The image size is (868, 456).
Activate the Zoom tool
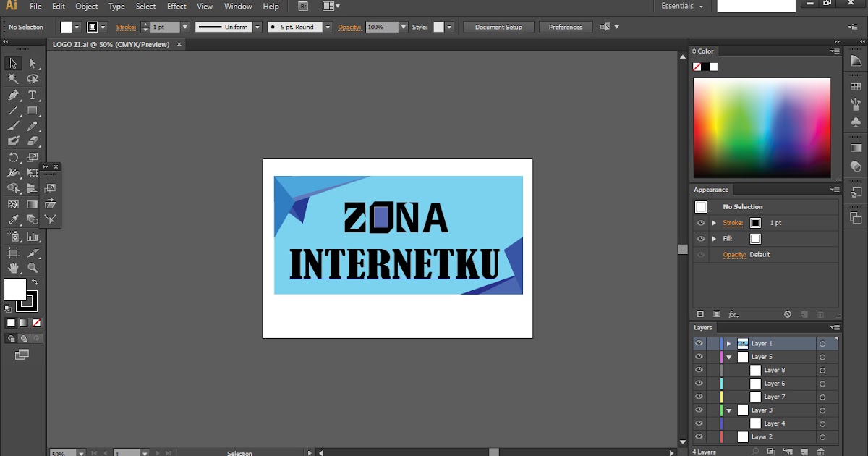tap(32, 267)
